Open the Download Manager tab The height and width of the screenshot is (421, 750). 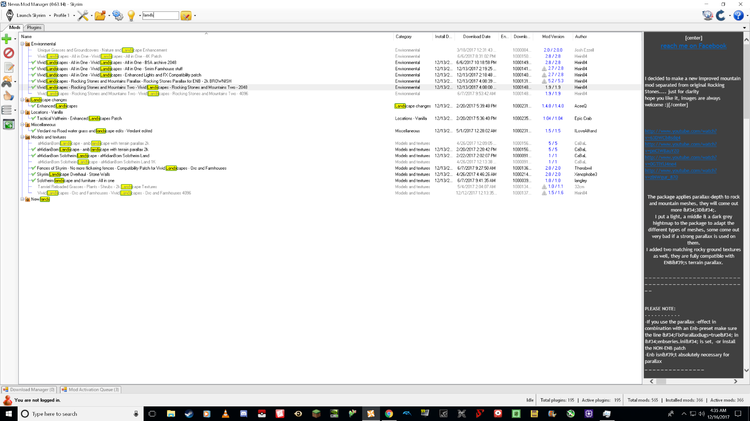pos(29,390)
